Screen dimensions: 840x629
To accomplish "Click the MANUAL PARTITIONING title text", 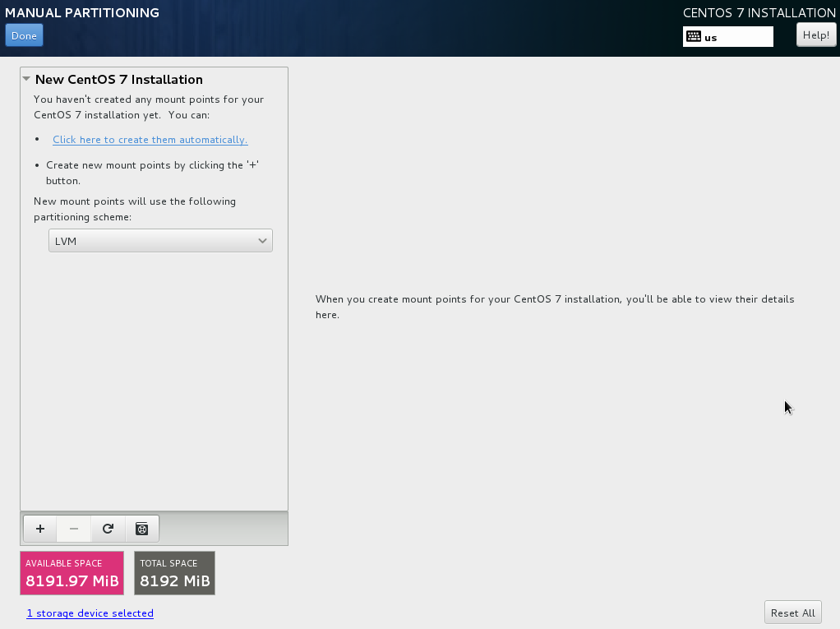I will pos(82,12).
